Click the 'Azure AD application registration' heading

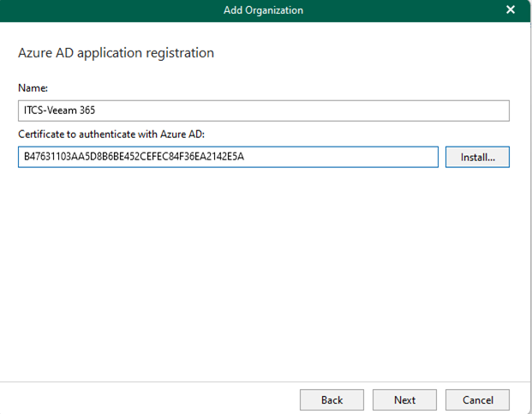click(x=116, y=53)
